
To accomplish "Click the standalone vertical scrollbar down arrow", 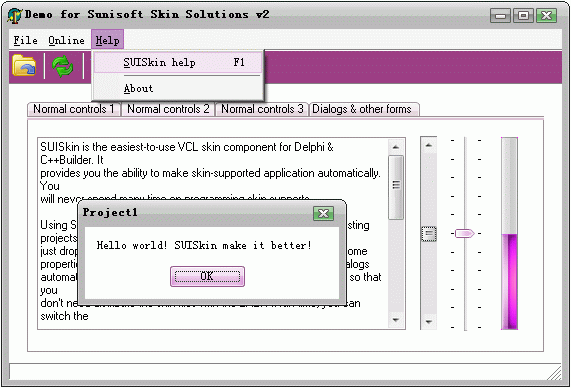I will [x=429, y=322].
